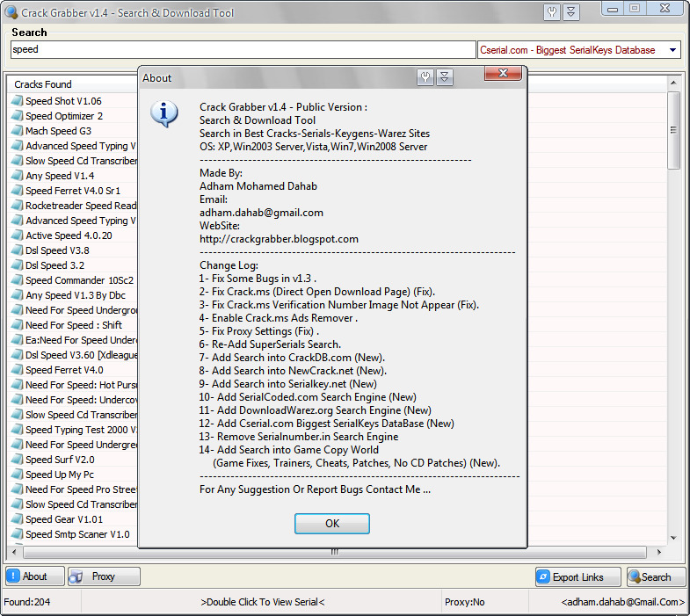Select 'Speed Smtp Scaner V1.0' row

[78, 535]
